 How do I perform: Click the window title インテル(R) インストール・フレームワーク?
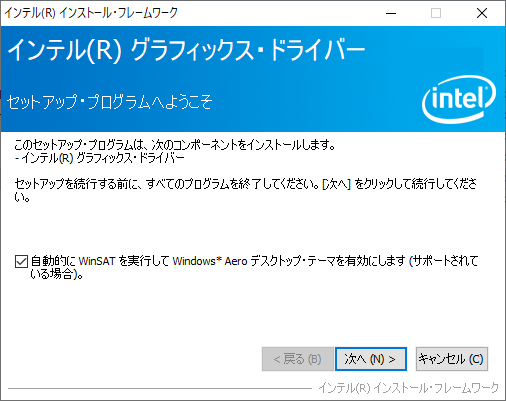click(91, 13)
